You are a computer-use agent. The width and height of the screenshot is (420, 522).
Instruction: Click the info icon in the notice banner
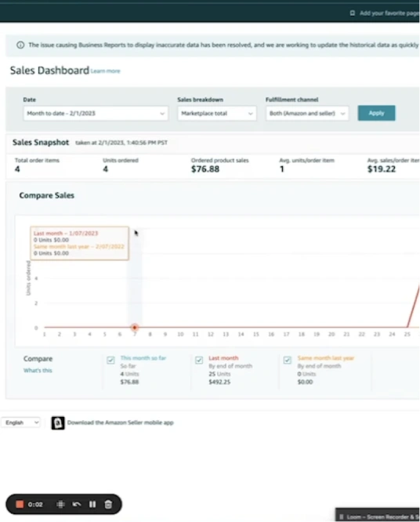(20, 45)
